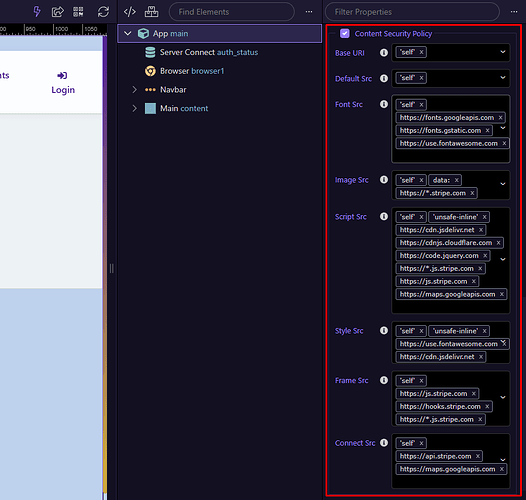Open the App structure more options menu

(309, 12)
